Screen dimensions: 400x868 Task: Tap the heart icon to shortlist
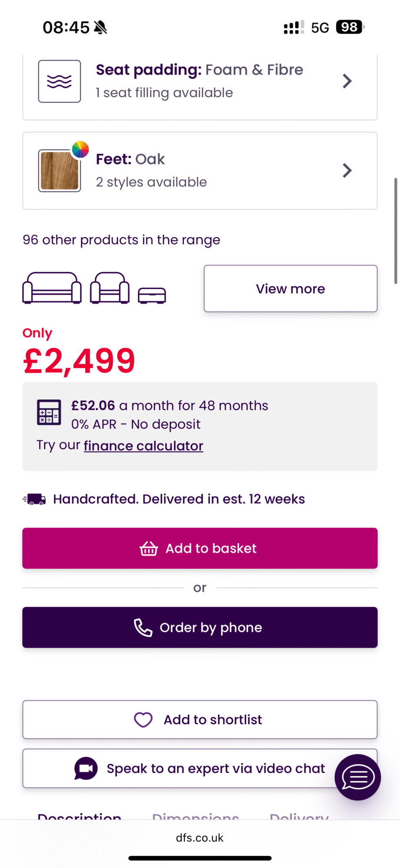143,720
